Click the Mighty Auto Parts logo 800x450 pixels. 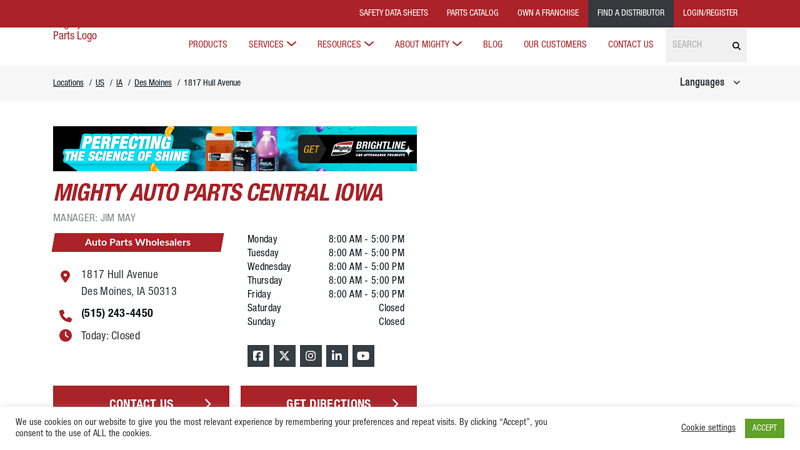75,34
